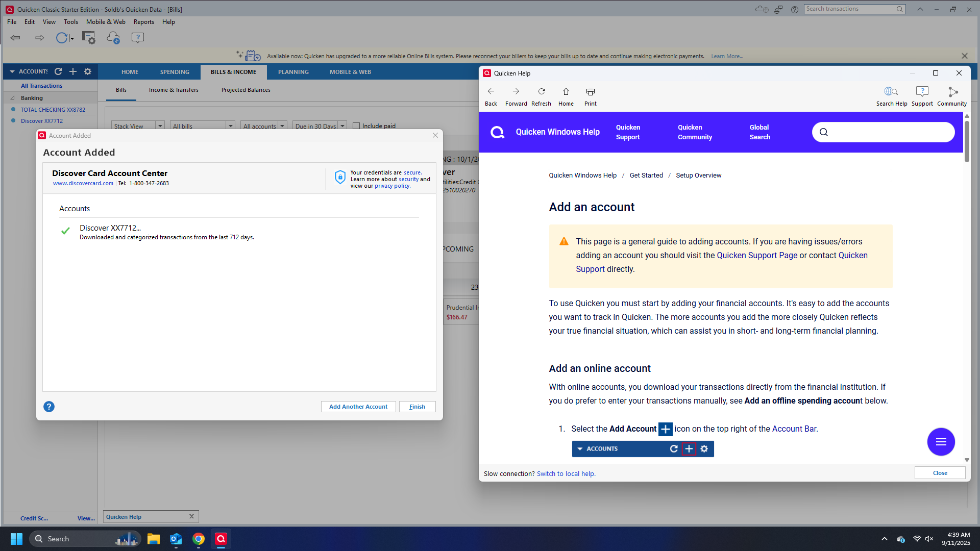Click Switch to local help link
This screenshot has height=551, width=980.
point(566,473)
